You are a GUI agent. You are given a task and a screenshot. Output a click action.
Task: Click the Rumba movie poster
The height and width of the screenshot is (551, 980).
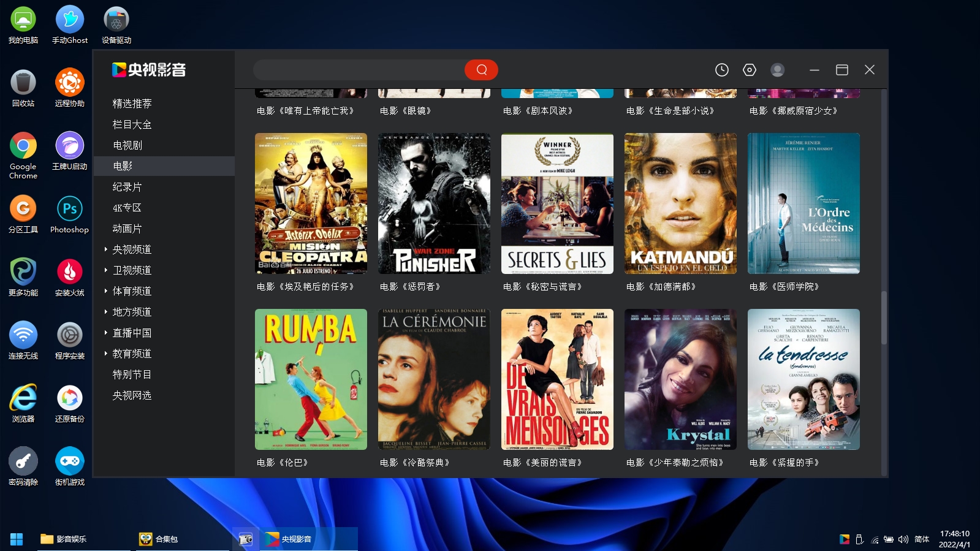point(311,379)
